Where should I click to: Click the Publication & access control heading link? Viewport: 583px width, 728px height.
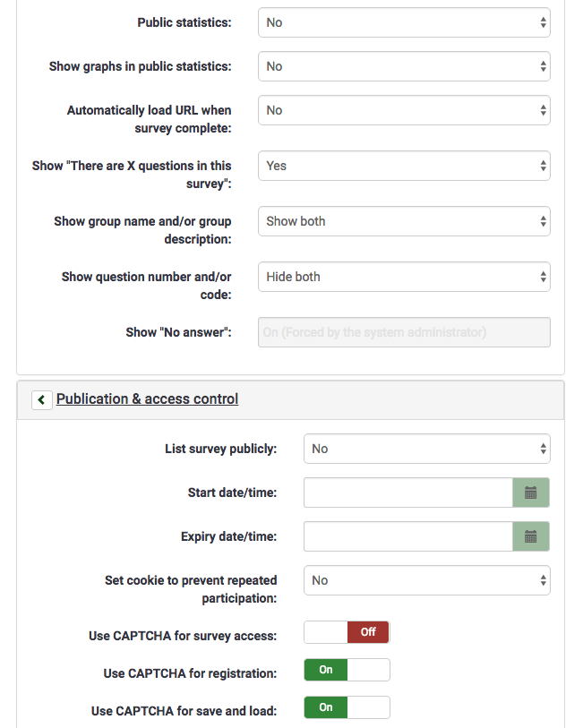[x=147, y=399]
